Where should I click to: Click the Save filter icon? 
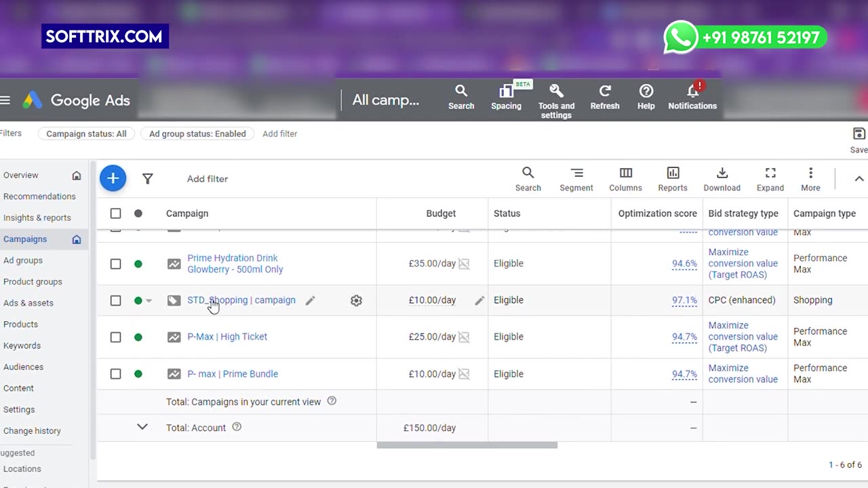(x=859, y=134)
